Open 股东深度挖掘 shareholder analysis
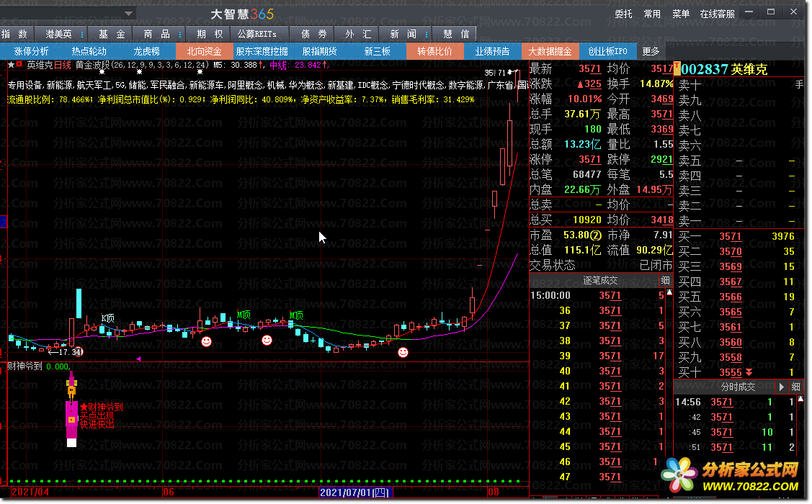The height and width of the screenshot is (504, 812). point(262,51)
